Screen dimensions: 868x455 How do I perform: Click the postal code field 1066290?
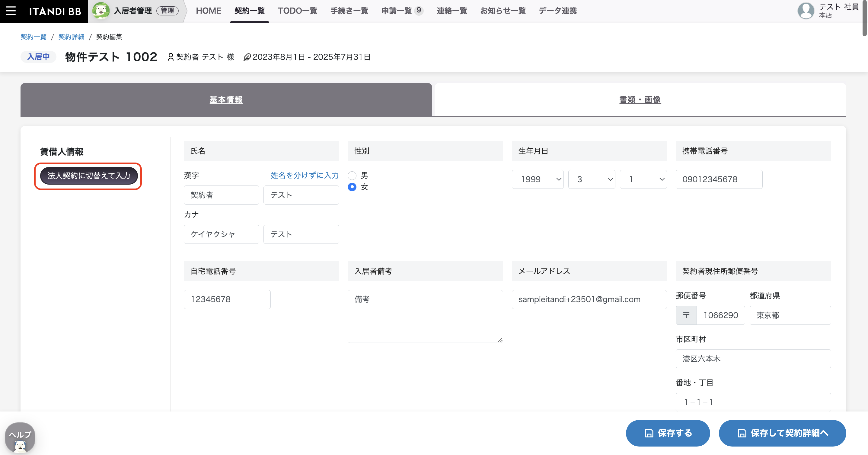click(x=721, y=315)
